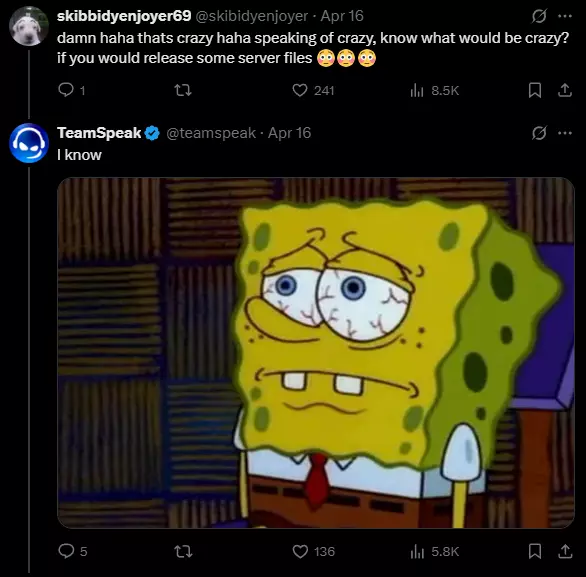Expand more options menu on TeamSpeak's reply
586x577 pixels.
[565, 133]
